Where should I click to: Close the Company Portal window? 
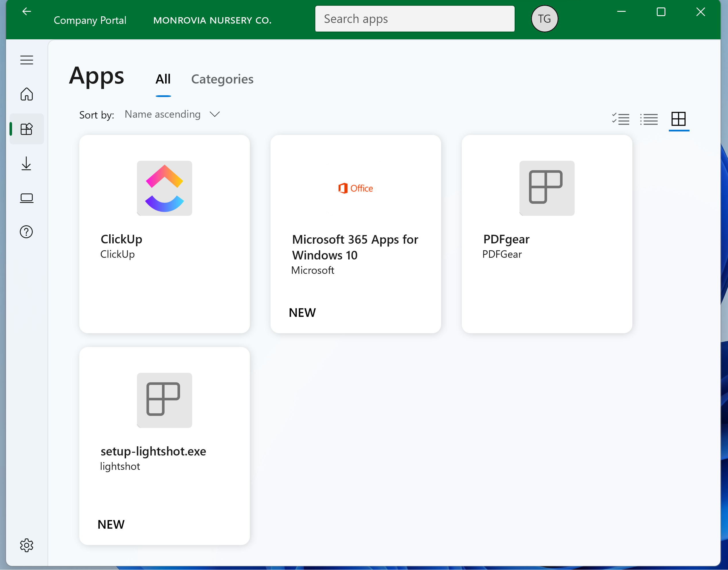701,12
